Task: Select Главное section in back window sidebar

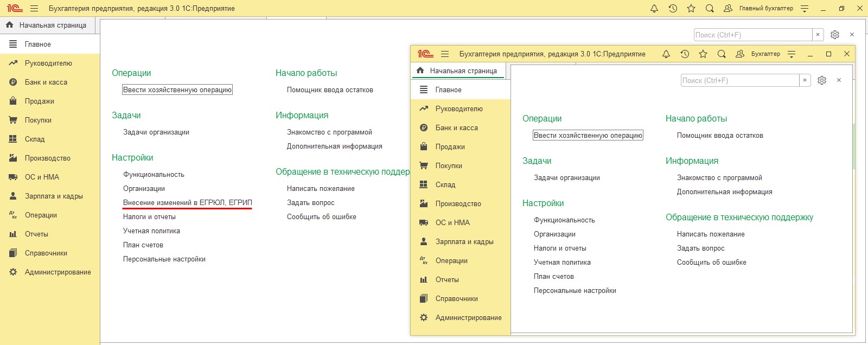Action: [50, 44]
